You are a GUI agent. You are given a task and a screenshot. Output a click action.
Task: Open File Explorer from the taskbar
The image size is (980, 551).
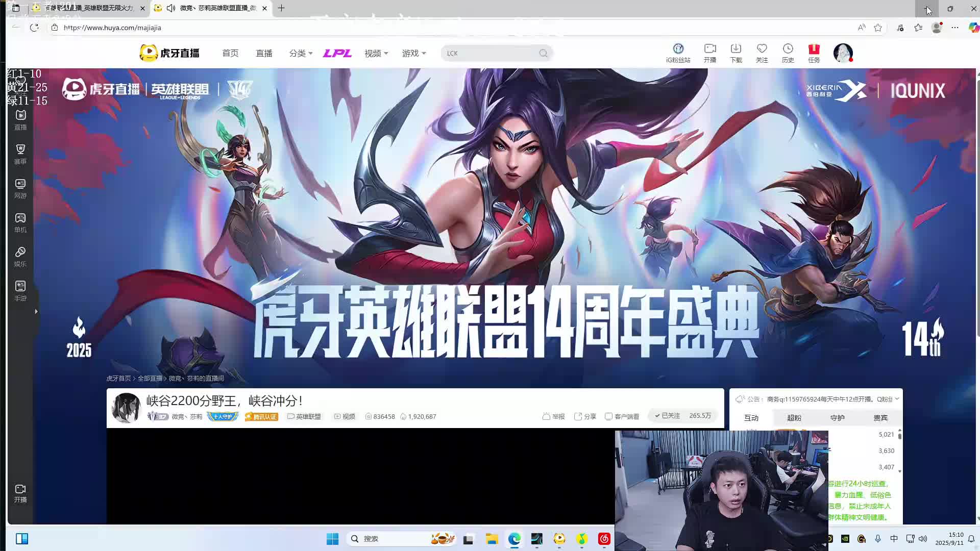coord(492,539)
